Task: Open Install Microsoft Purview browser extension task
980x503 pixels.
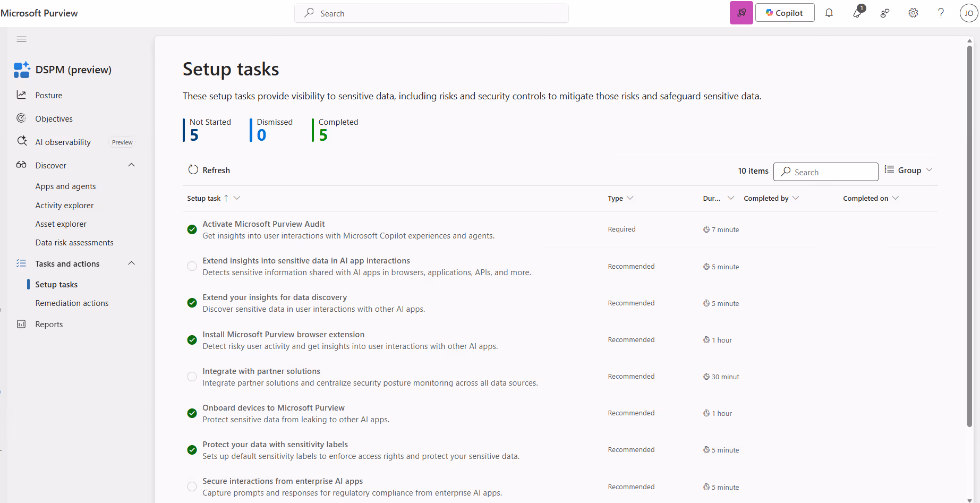Action: click(283, 334)
